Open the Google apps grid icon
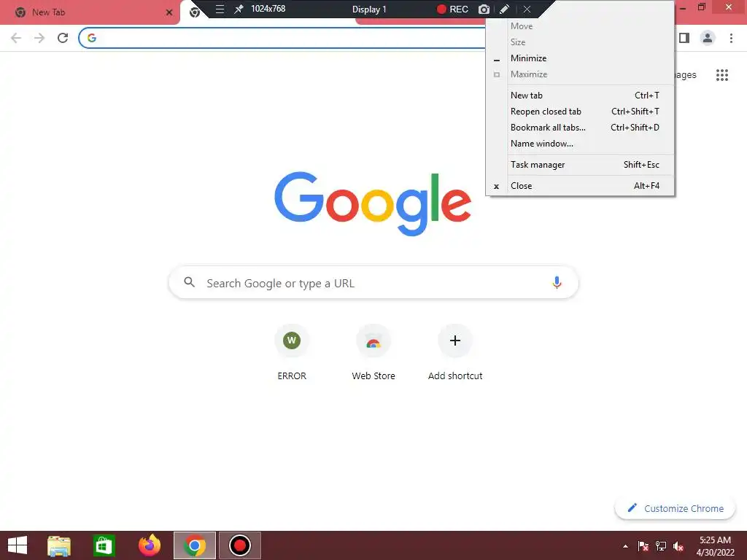Image resolution: width=747 pixels, height=560 pixels. 721,75
